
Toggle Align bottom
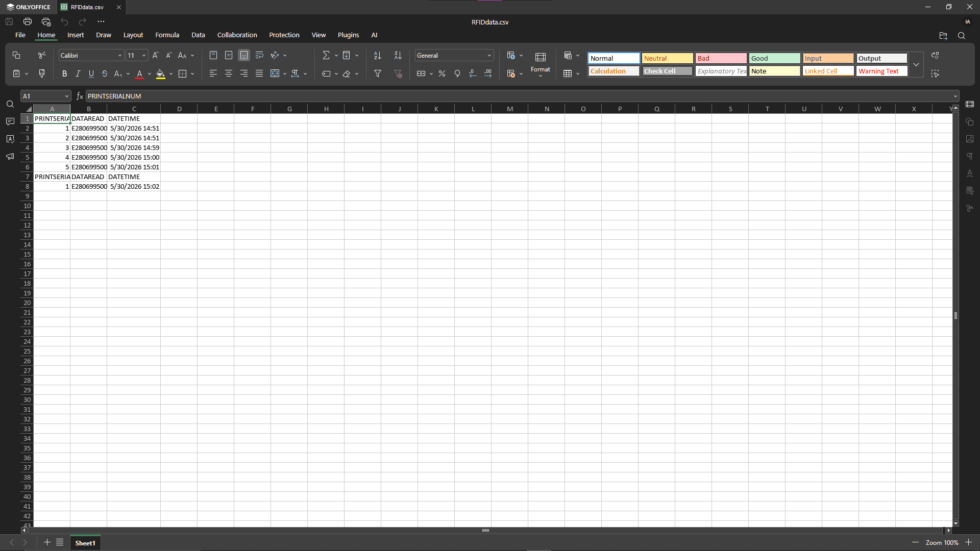coord(244,55)
